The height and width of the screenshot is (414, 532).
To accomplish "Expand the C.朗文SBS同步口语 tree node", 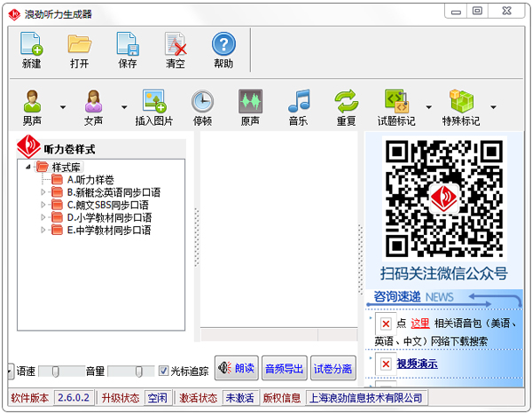I will [43, 205].
